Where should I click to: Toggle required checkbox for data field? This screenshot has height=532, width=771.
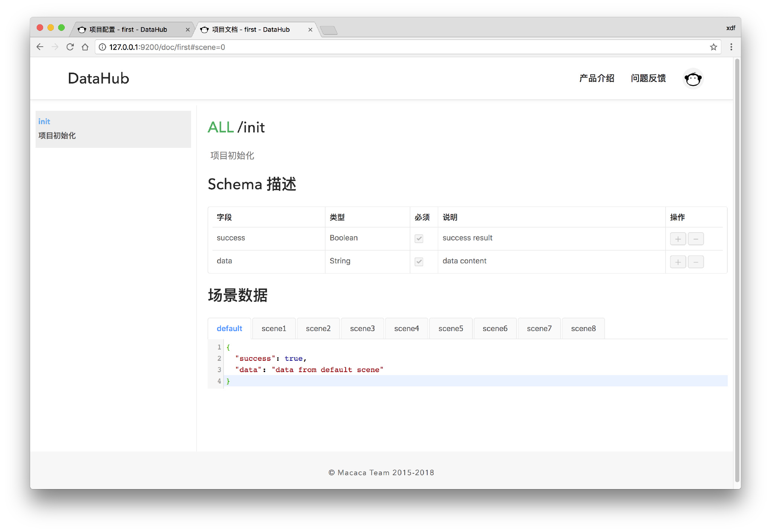(x=419, y=261)
